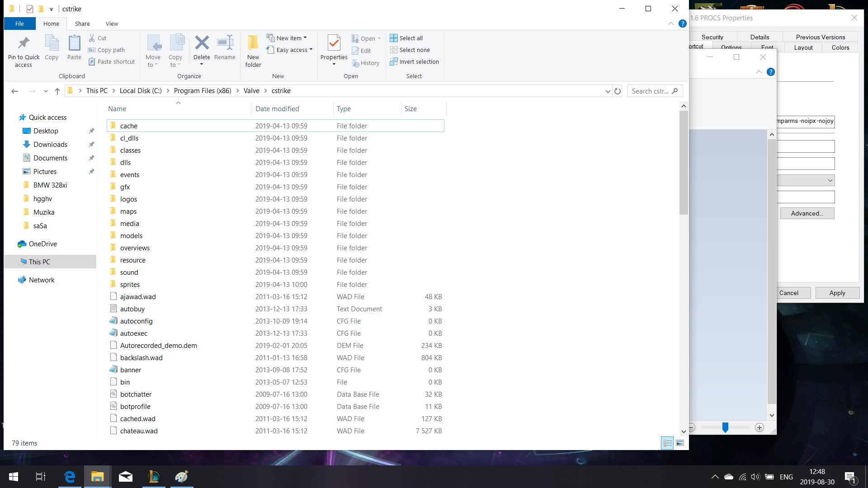Open Task View on taskbar

click(x=41, y=477)
